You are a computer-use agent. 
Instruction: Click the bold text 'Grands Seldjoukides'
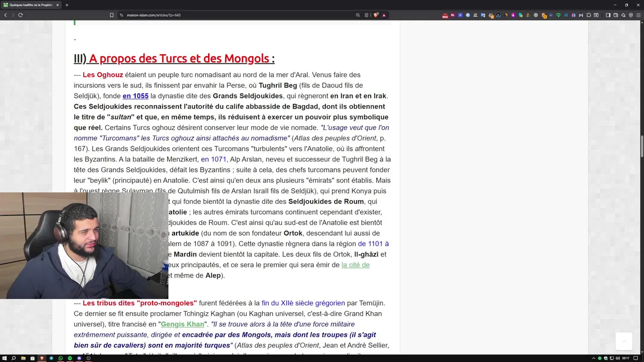click(248, 96)
